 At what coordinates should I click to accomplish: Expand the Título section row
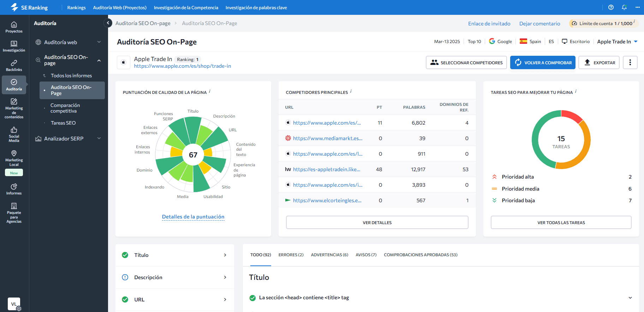tap(175, 255)
